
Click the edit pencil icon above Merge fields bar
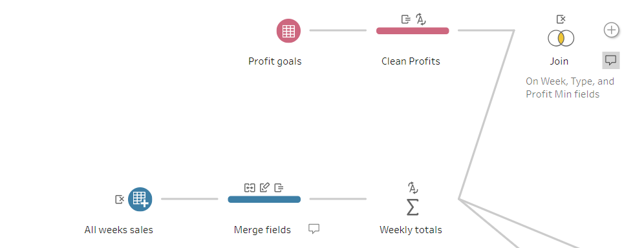click(264, 188)
